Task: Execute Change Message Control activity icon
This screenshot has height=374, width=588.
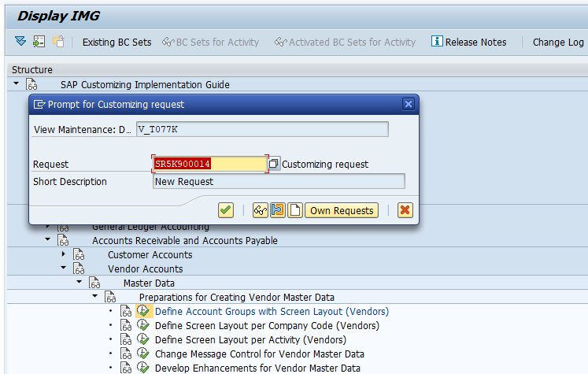Action: pyautogui.click(x=143, y=354)
